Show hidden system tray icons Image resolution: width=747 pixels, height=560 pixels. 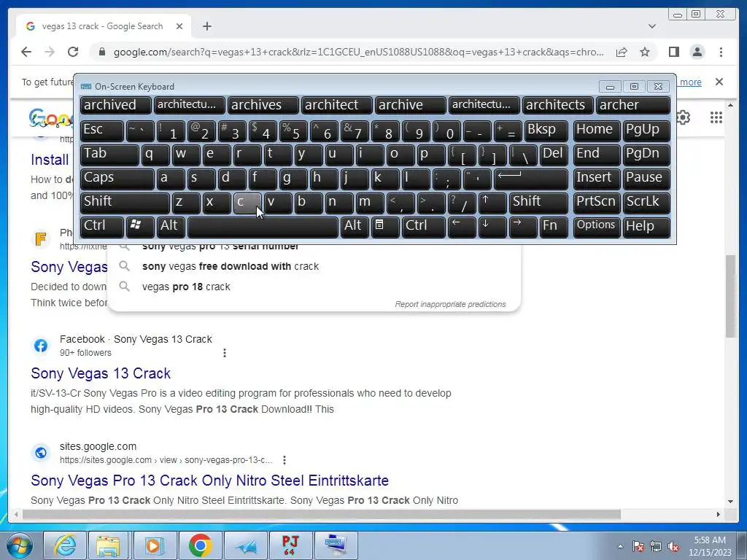(620, 546)
